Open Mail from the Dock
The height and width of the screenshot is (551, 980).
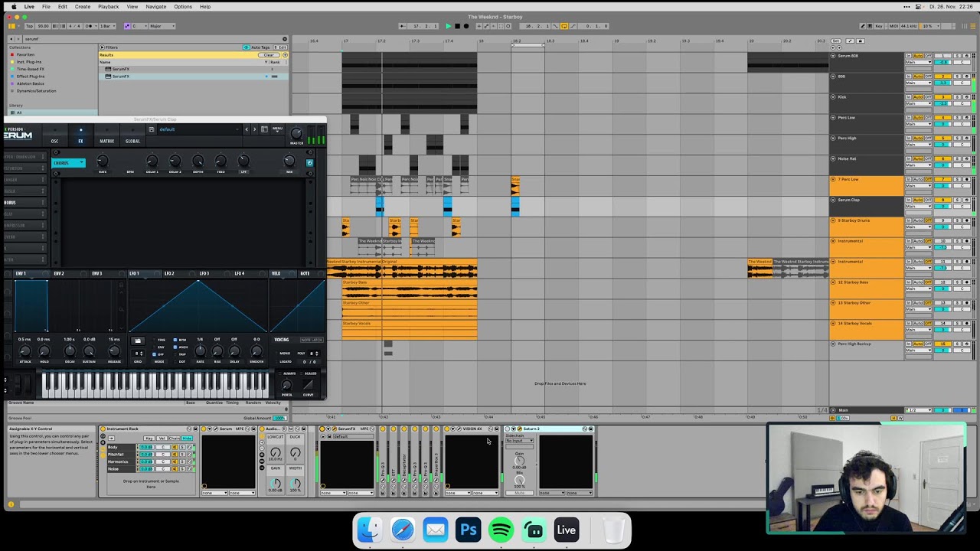(x=436, y=530)
